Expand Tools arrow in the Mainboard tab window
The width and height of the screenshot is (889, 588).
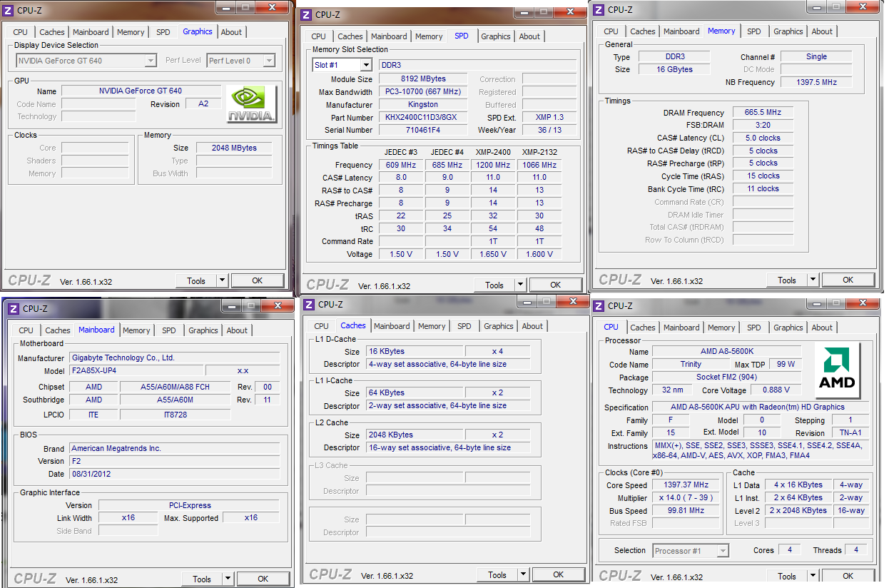tap(228, 579)
